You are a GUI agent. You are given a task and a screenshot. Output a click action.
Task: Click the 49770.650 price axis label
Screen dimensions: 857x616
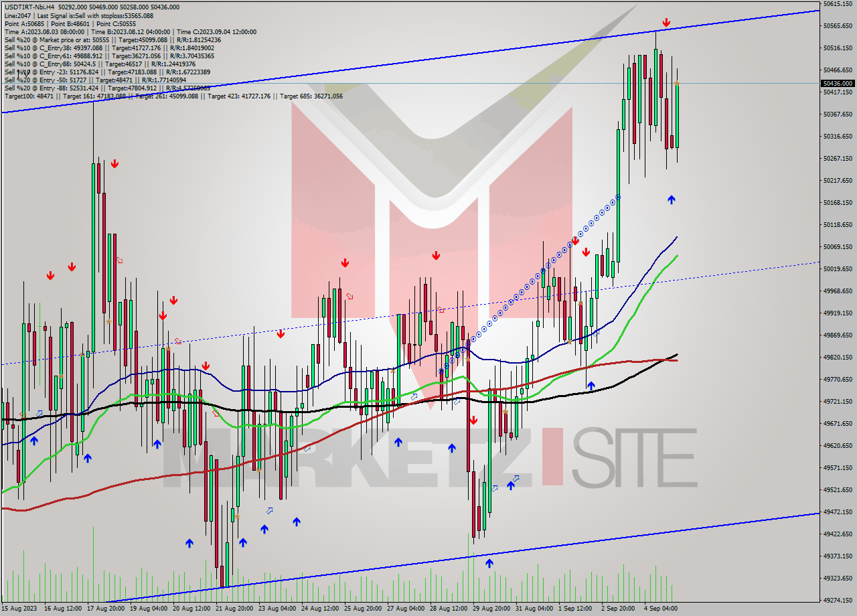click(838, 380)
